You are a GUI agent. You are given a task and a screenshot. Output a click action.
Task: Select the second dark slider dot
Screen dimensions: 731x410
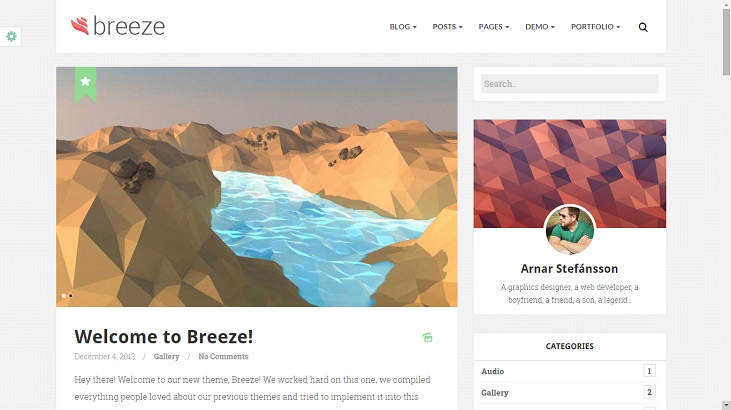click(x=70, y=296)
